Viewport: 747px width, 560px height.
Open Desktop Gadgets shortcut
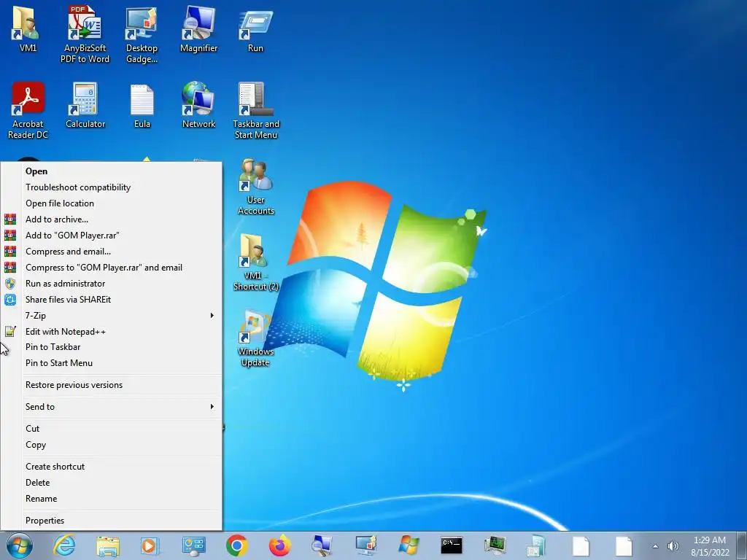[x=142, y=34]
